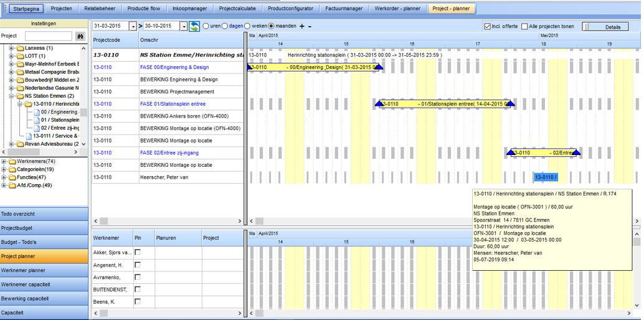This screenshot has width=644, height=320.
Task: Click the green refresh arrows icon
Action: tap(195, 26)
